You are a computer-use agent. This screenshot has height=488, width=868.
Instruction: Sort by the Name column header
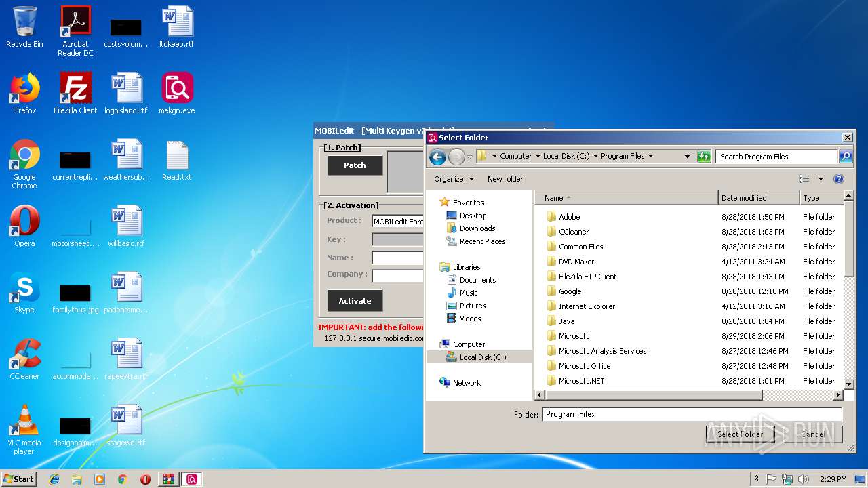(x=627, y=198)
